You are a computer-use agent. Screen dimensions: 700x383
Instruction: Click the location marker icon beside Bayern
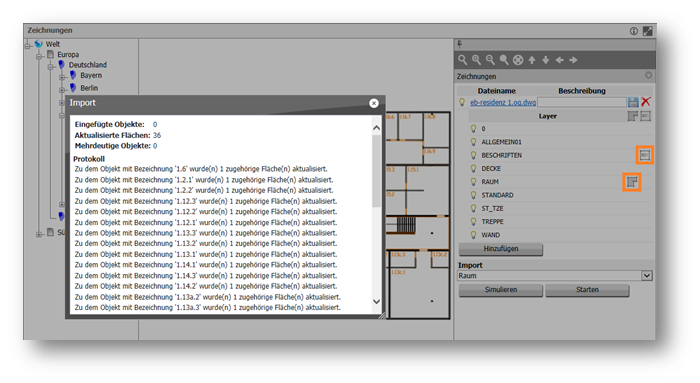pos(73,75)
